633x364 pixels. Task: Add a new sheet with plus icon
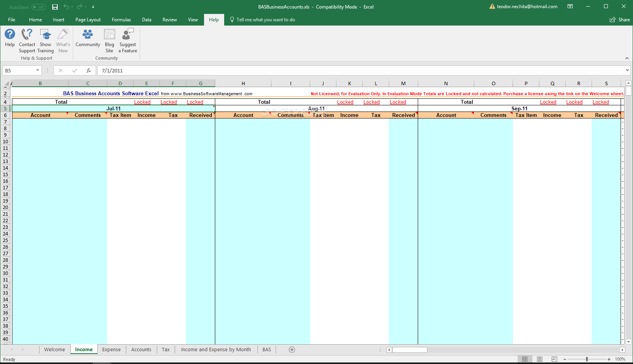pos(292,350)
